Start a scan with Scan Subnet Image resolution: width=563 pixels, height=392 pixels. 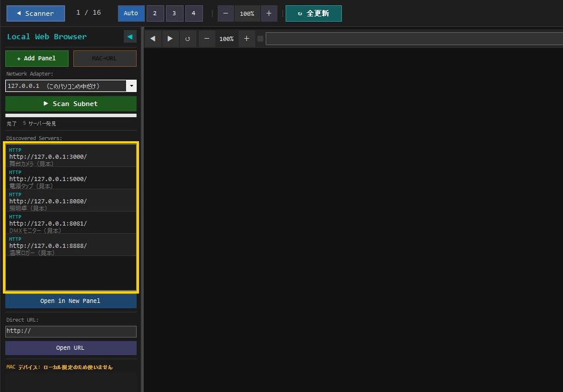[x=71, y=104]
